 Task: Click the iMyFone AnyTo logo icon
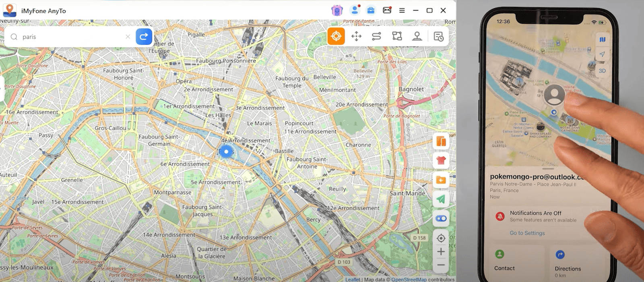pos(10,10)
